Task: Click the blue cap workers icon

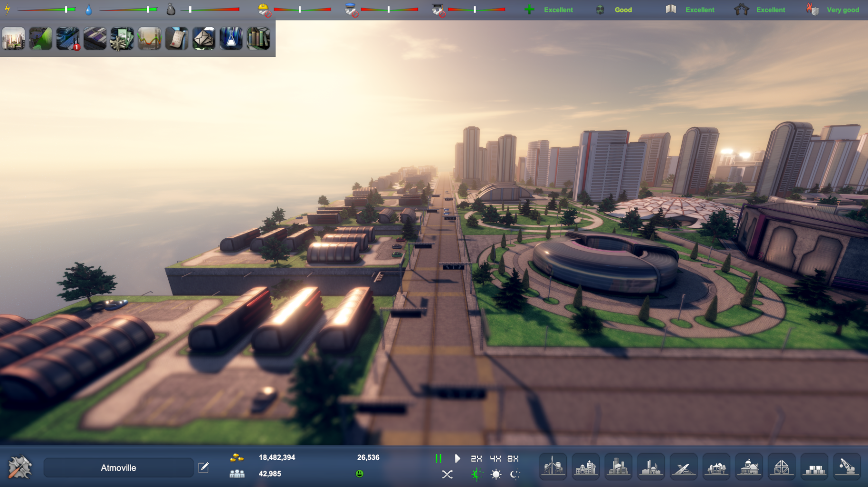Action: pyautogui.click(x=352, y=9)
